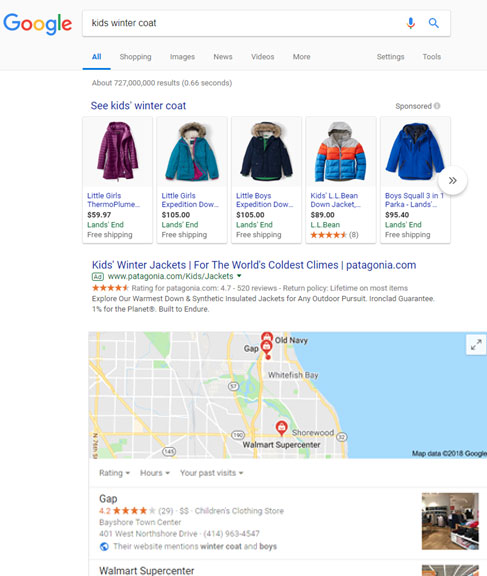487x576 pixels.
Task: Click L.L.Bean jacket star rating
Action: coord(328,235)
